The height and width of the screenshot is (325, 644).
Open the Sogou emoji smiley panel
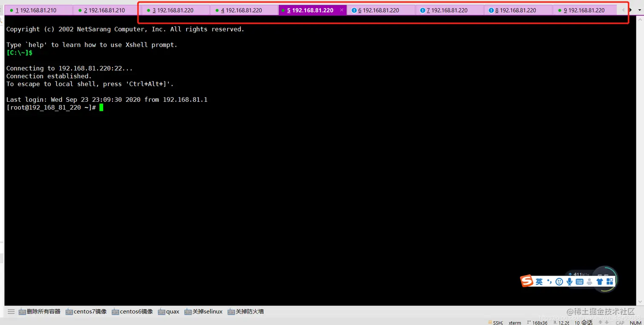coord(559,282)
